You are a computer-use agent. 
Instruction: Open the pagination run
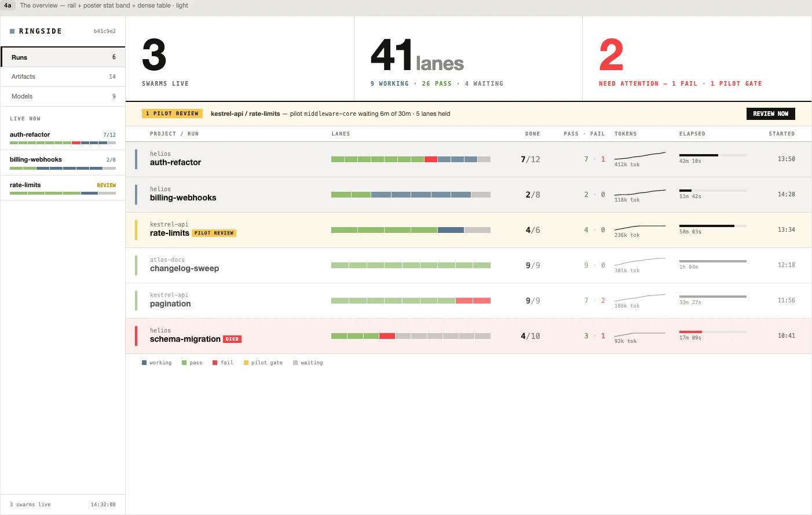468,301
